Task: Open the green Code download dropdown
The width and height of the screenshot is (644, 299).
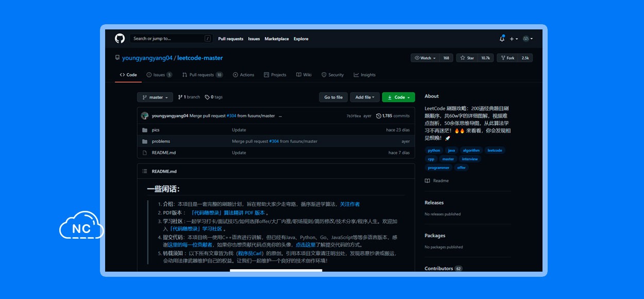Action: (x=398, y=97)
